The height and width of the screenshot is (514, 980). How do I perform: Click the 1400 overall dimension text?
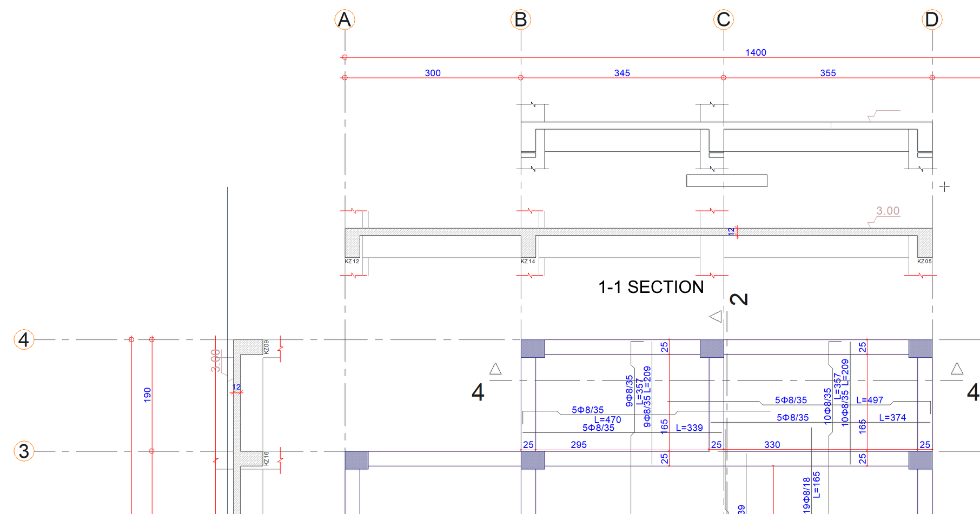(x=755, y=52)
